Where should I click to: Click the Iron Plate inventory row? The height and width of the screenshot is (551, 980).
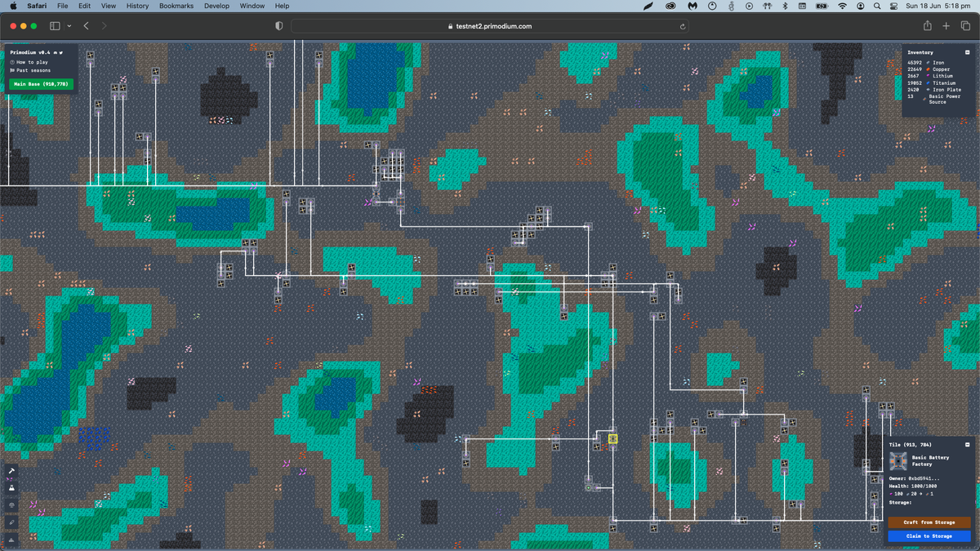point(934,90)
